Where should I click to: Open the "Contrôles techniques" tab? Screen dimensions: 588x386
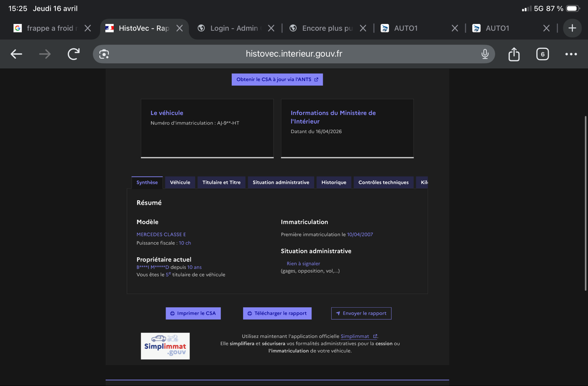(x=383, y=182)
